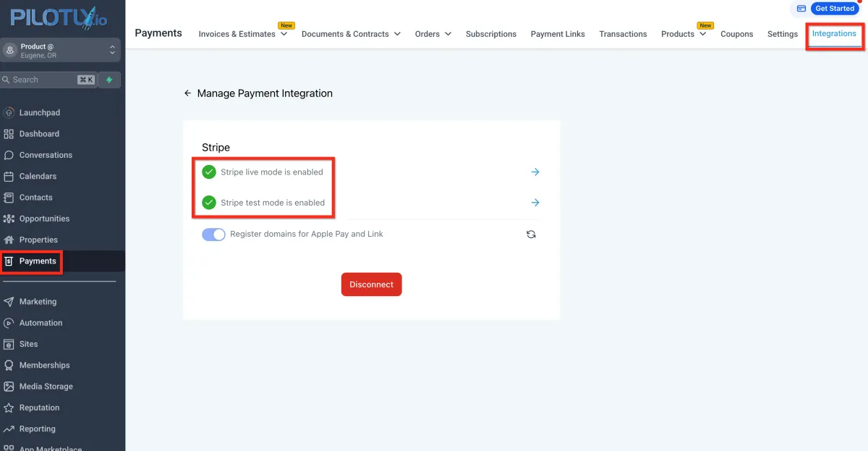868x451 pixels.
Task: Click the Get Started button
Action: point(835,9)
